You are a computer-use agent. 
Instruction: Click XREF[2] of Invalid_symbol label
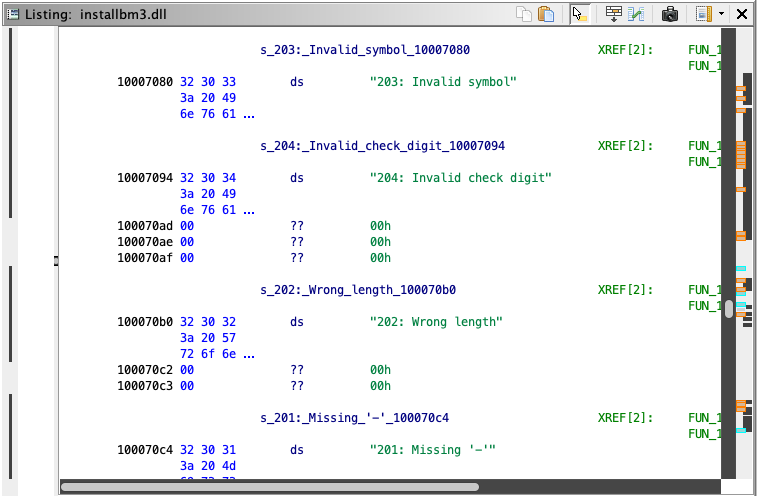click(x=625, y=50)
